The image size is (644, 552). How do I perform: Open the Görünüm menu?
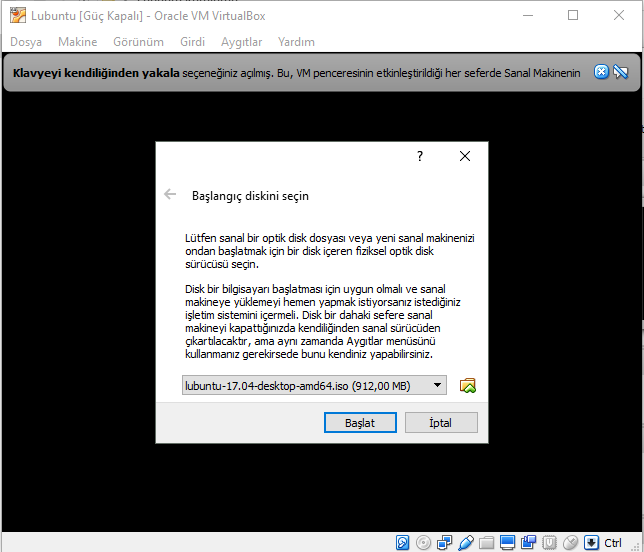tap(138, 42)
